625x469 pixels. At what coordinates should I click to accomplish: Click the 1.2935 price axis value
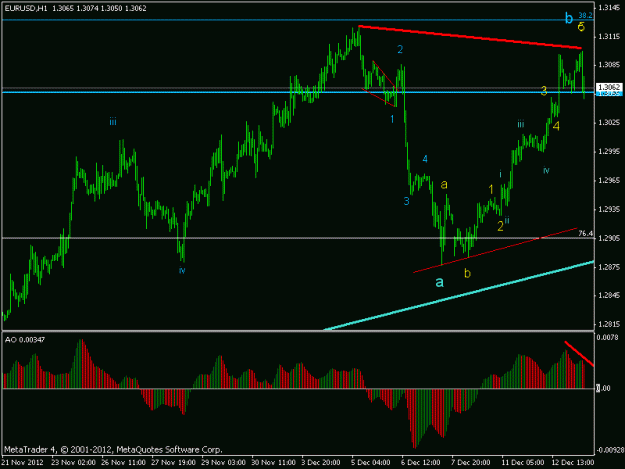[609, 209]
